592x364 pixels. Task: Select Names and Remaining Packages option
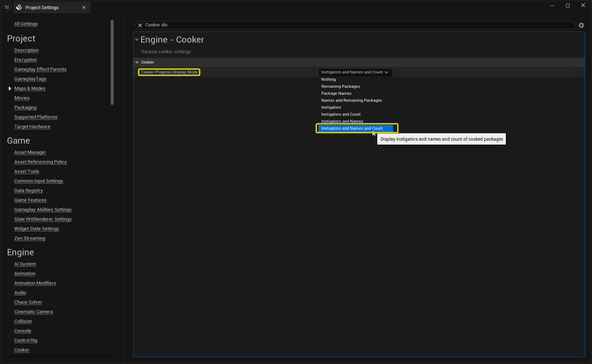point(352,101)
